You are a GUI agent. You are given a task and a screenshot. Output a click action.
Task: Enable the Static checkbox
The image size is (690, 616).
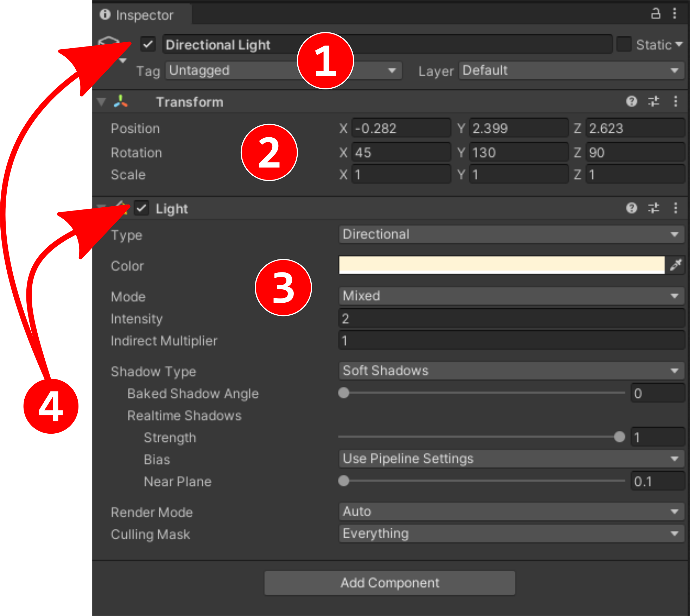[625, 44]
